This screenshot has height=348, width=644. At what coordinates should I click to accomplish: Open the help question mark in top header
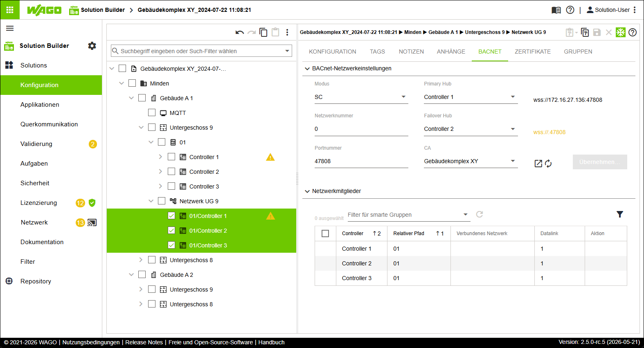[x=570, y=10]
